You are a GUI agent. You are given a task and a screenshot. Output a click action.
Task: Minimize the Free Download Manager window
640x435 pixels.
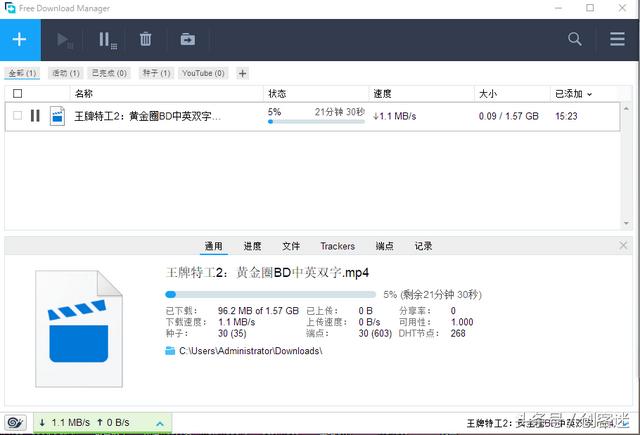[x=558, y=8]
